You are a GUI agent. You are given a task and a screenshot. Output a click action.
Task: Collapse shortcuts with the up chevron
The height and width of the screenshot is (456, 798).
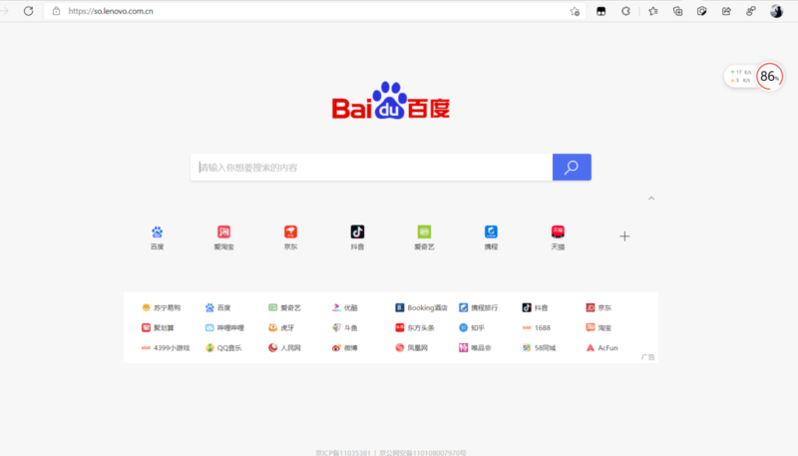click(x=651, y=198)
